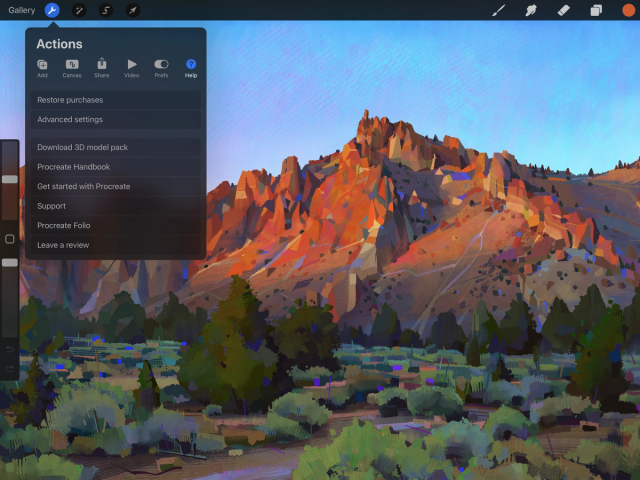The image size is (640, 480).
Task: Tap Download 3D model pack
Action: (116, 147)
